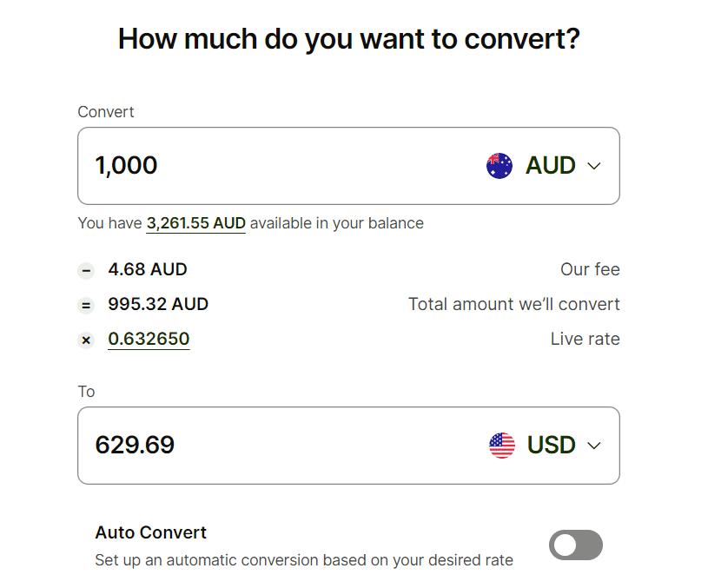The image size is (721, 588).
Task: Focus the To amount field showing 629.69
Action: click(261, 446)
